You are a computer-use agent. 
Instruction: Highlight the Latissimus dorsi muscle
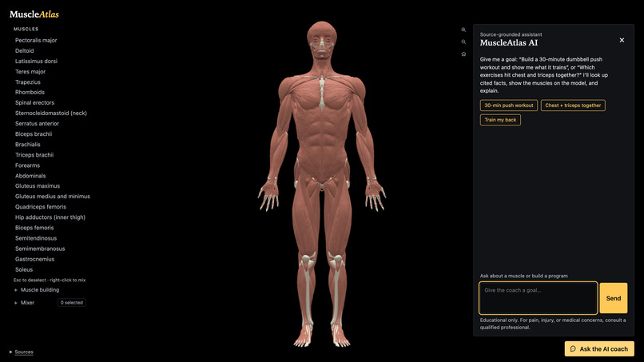(x=36, y=61)
